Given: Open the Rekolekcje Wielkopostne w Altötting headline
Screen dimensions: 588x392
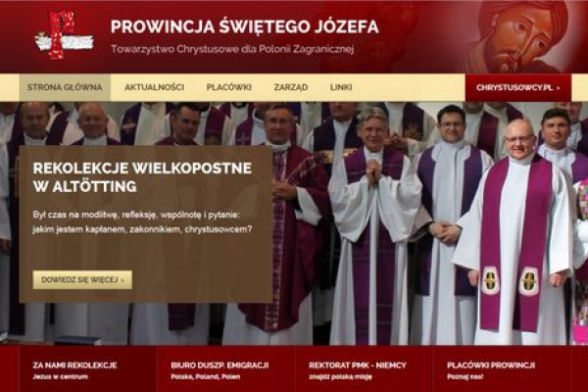Looking at the screenshot, I should click(x=142, y=177).
